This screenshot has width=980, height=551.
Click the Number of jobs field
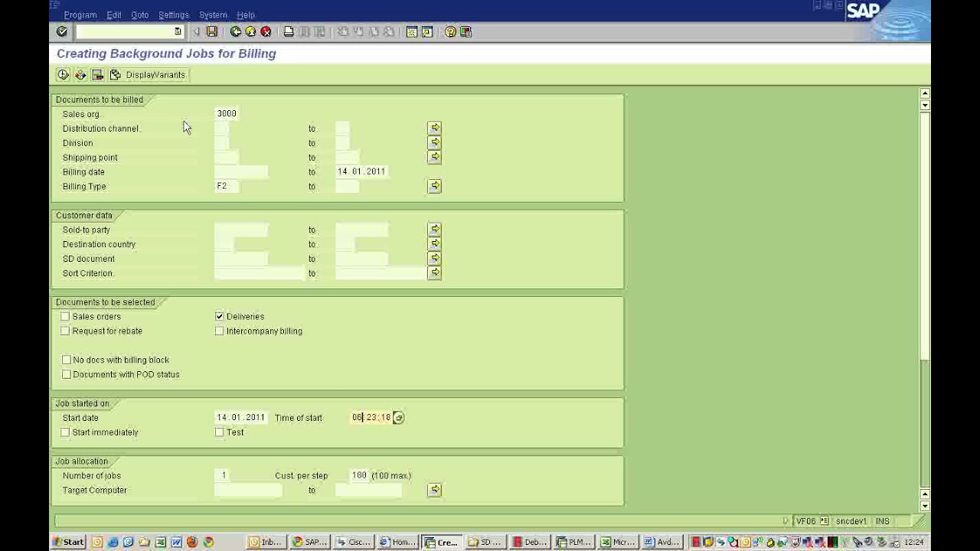pyautogui.click(x=224, y=475)
